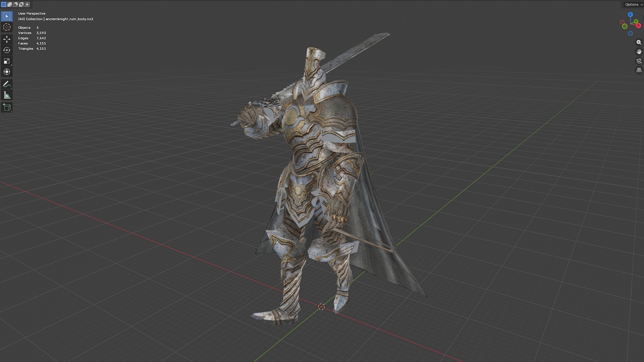The width and height of the screenshot is (644, 362).
Task: Set selection mode to intersect
Action: click(28, 4)
